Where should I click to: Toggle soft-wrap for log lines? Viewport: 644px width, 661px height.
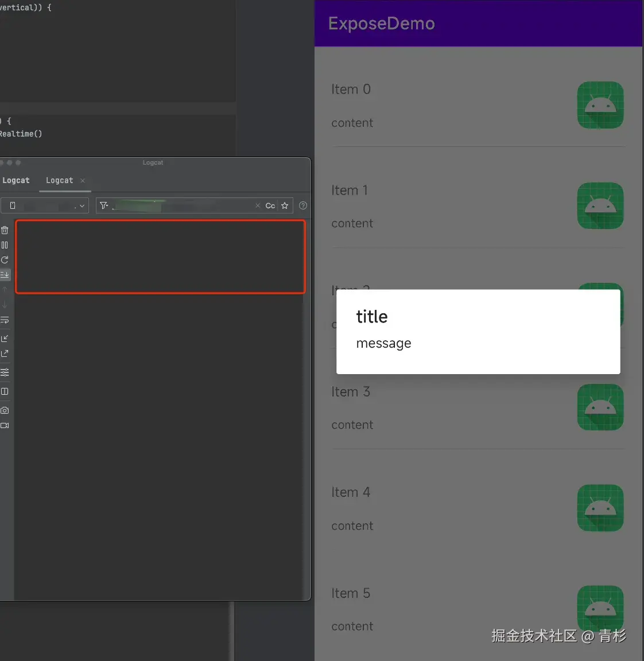point(5,320)
